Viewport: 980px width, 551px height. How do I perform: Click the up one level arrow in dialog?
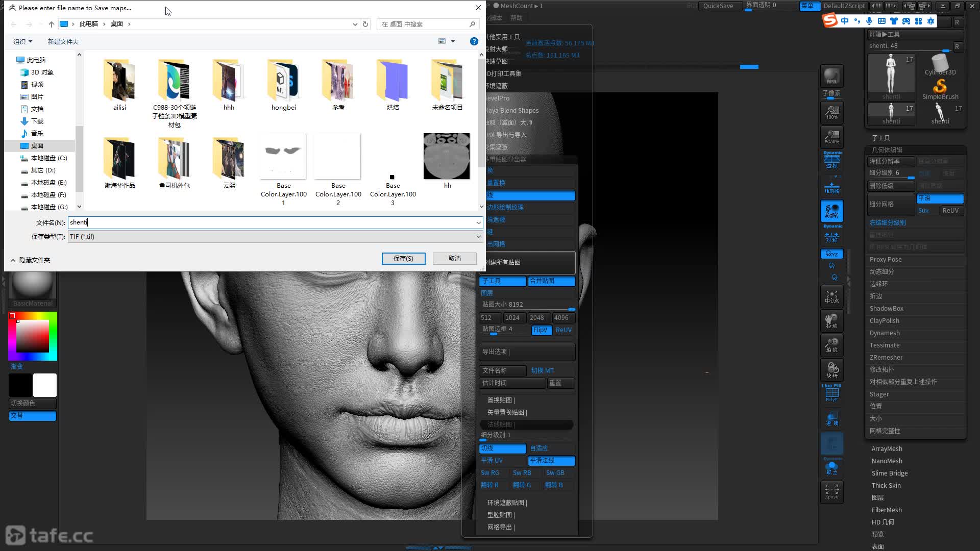(51, 24)
